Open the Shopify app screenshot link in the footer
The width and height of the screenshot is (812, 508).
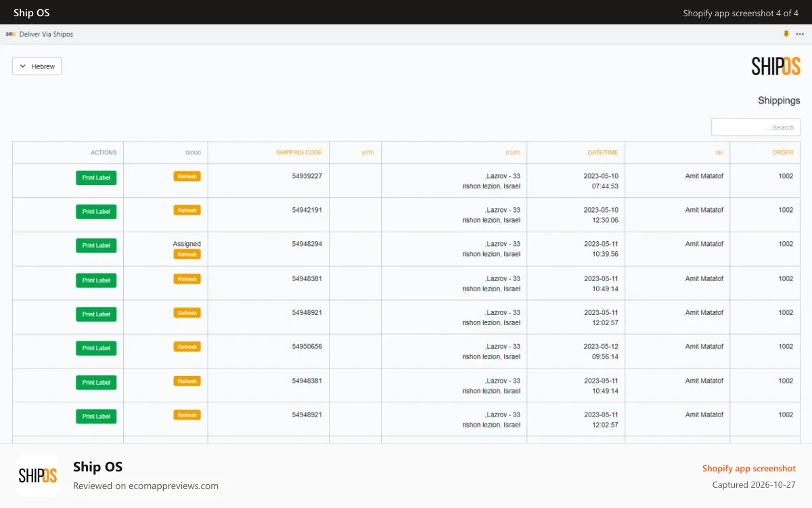coord(749,469)
